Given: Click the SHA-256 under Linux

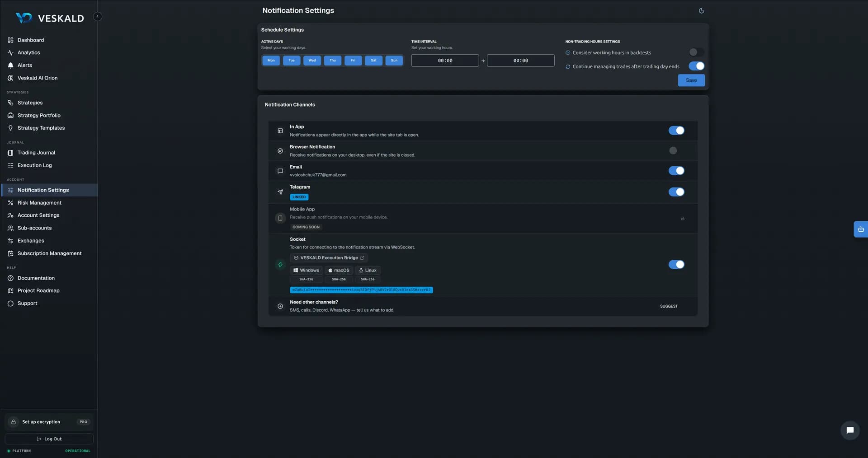Looking at the screenshot, I should click(x=368, y=280).
